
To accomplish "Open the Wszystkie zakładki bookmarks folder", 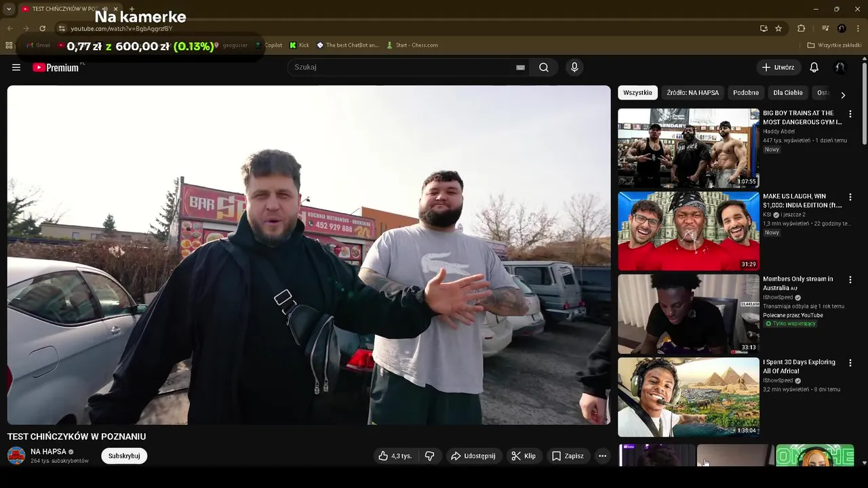I will coord(834,45).
